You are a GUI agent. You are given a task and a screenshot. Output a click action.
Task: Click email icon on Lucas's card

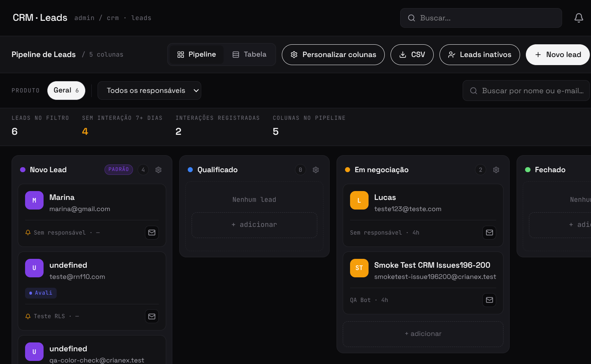490,233
